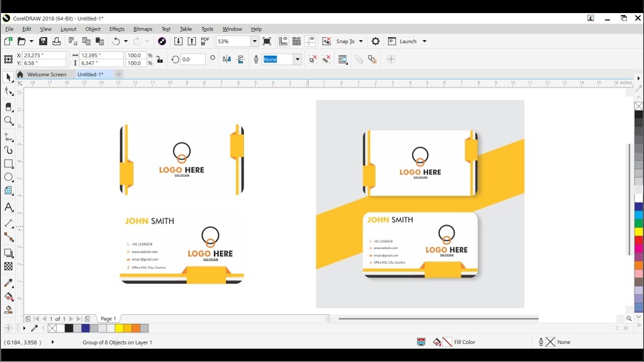The height and width of the screenshot is (362, 644).
Task: Select the Ellipse tool
Action: pos(8,177)
